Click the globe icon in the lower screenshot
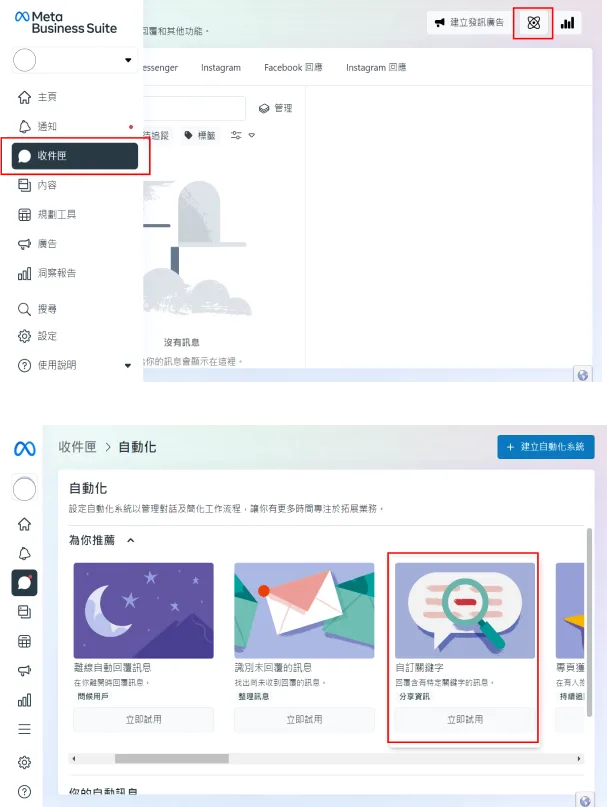Viewport: 607px width, 807px height. click(585, 801)
